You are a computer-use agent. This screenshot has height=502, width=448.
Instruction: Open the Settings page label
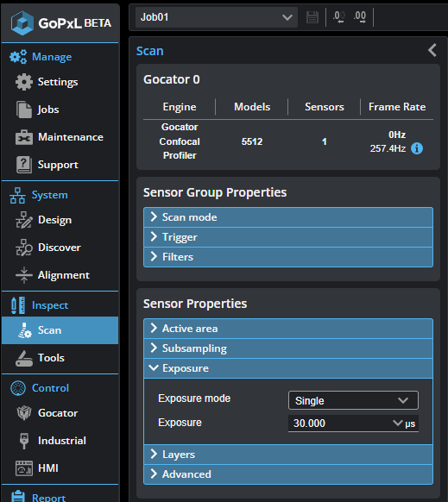tap(58, 82)
